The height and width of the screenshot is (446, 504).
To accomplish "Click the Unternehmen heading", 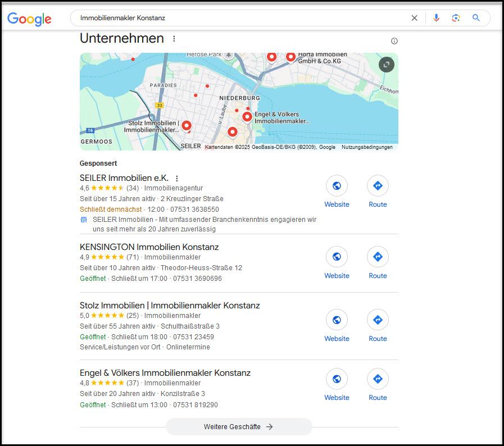I will [x=122, y=38].
